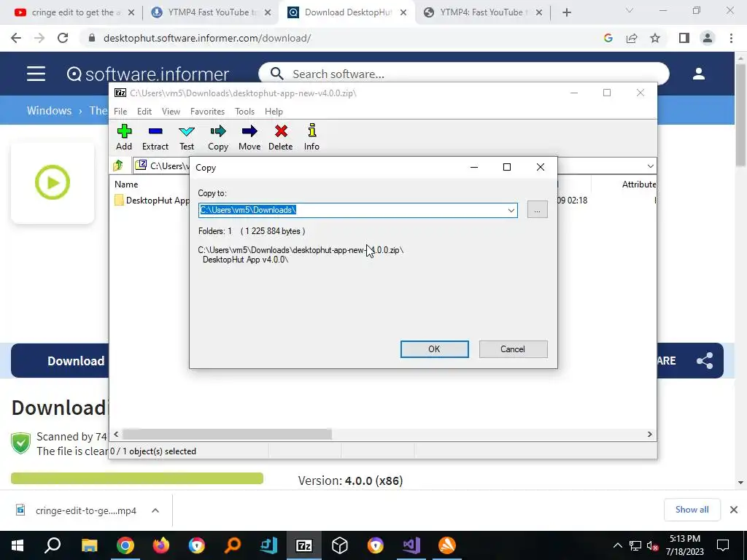Click the Google icon in address bar
The width and height of the screenshot is (747, 560).
coord(608,38)
